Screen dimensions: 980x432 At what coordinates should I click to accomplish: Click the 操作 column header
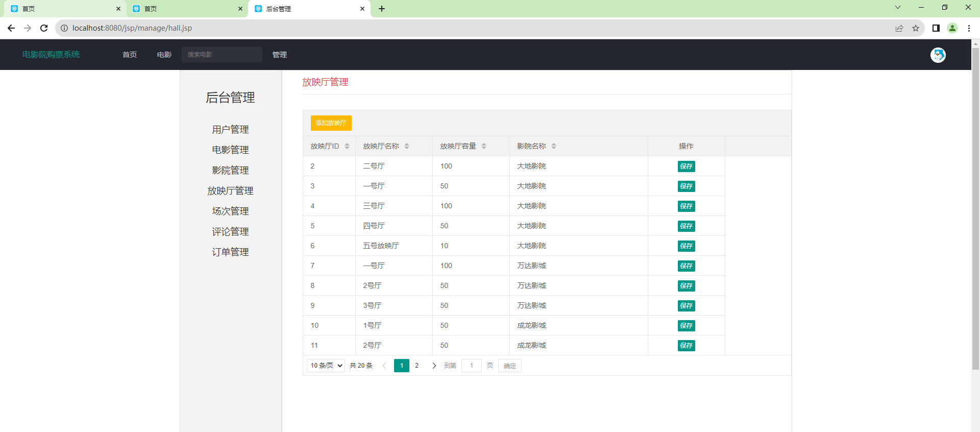point(687,146)
